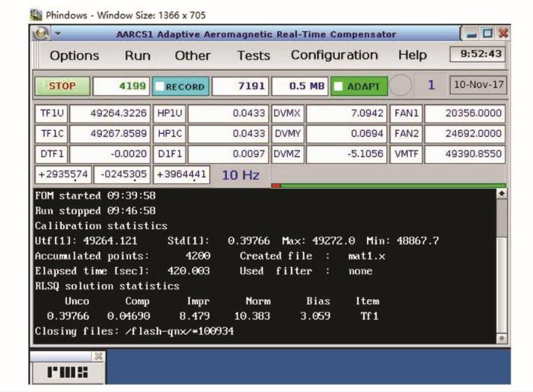Screen dimensions: 533x392
Task: Open the Run menu
Action: coord(138,56)
